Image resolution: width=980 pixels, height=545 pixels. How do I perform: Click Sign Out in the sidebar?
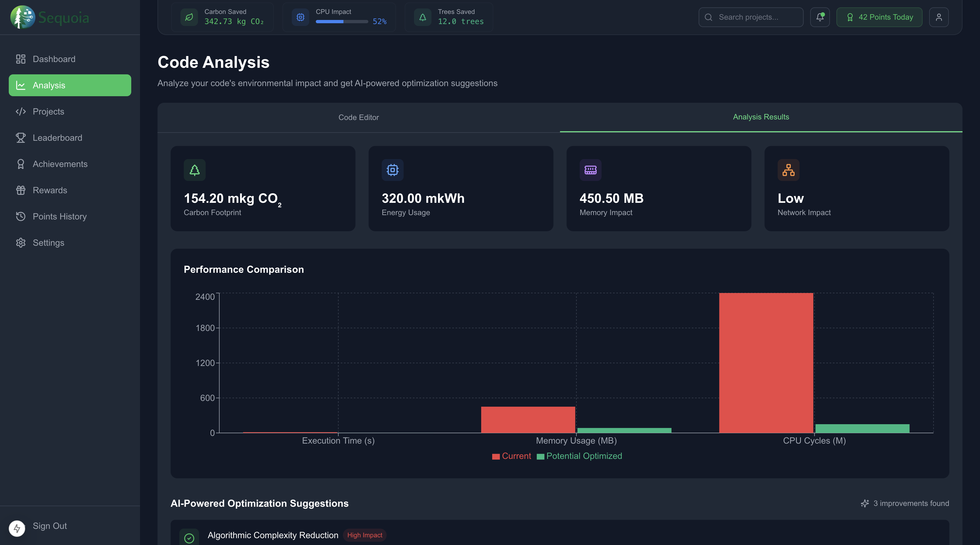pos(49,526)
